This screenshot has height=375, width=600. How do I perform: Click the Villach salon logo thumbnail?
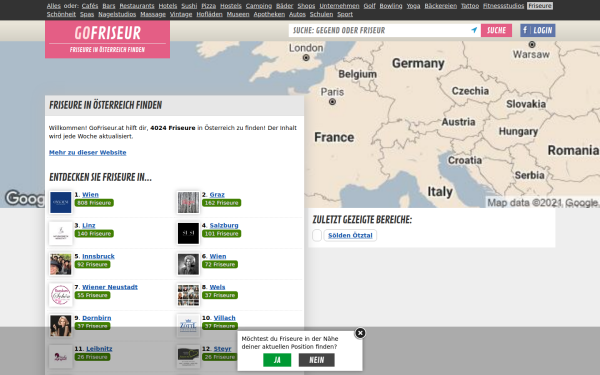tap(188, 326)
